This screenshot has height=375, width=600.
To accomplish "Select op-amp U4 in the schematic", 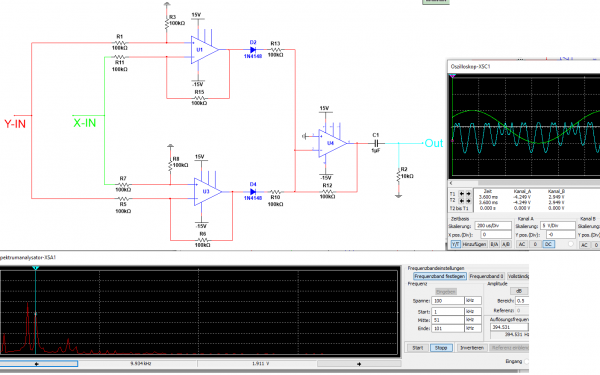I will (332, 143).
